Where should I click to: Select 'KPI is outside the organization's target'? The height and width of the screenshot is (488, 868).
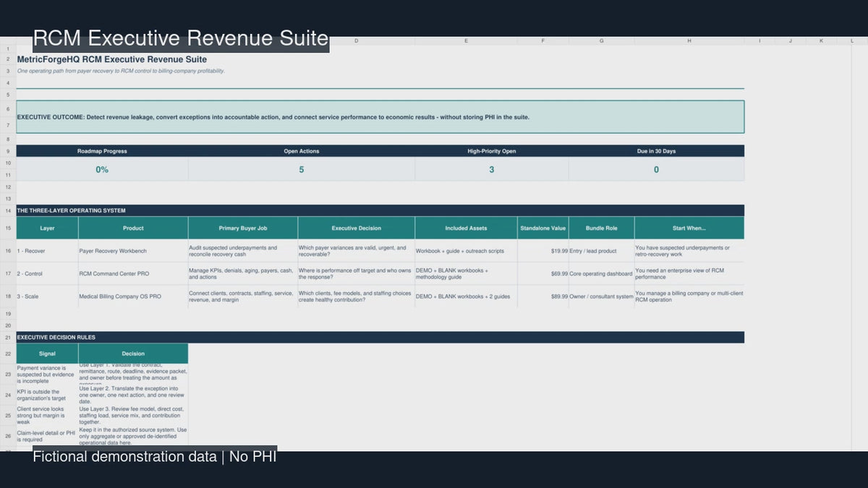[x=47, y=395]
